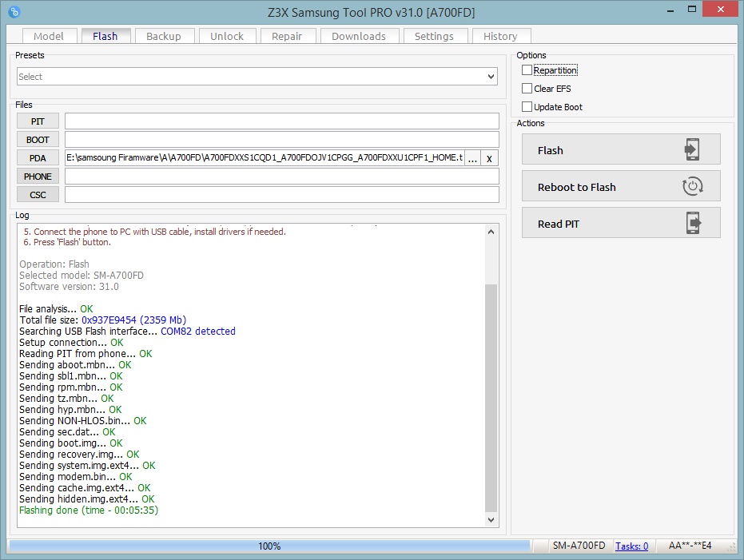Open the Backup tab
This screenshot has width=744, height=560.
[164, 36]
